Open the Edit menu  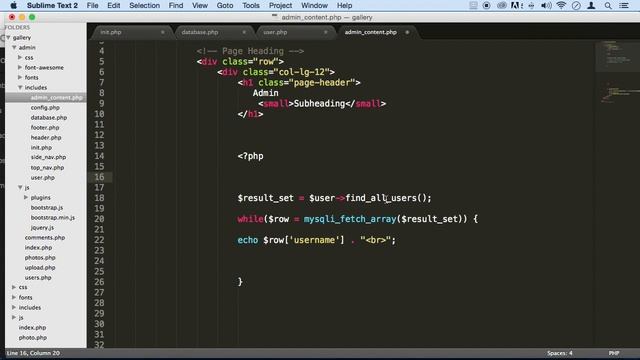(x=114, y=5)
